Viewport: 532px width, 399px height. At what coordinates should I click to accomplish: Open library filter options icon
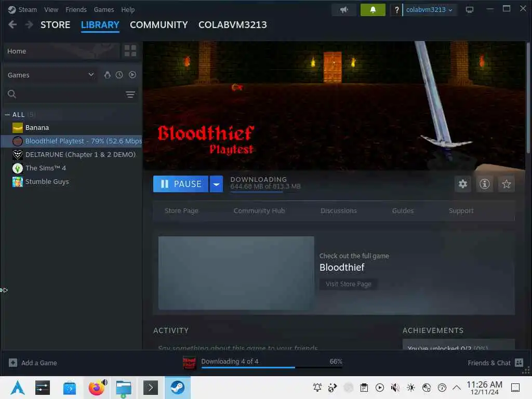point(130,95)
